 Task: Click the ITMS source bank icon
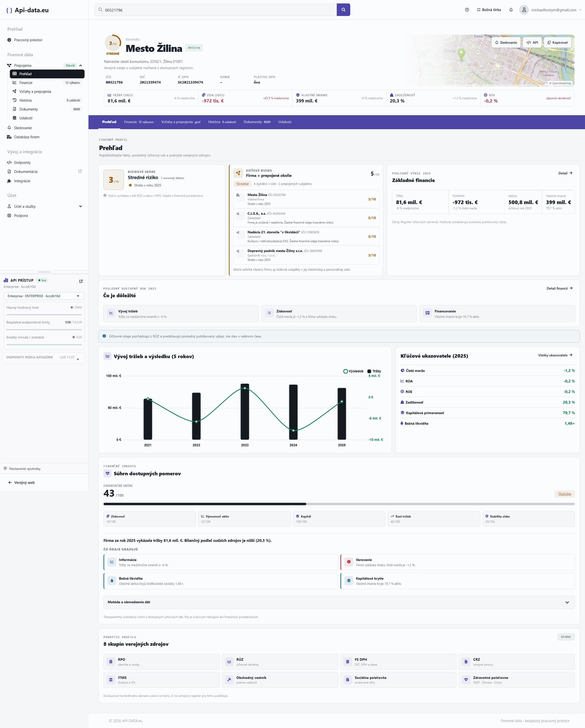[x=111, y=680]
